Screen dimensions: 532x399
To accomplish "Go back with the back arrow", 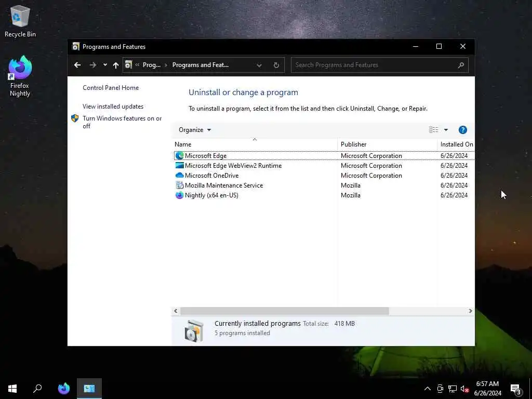I will tap(77, 65).
